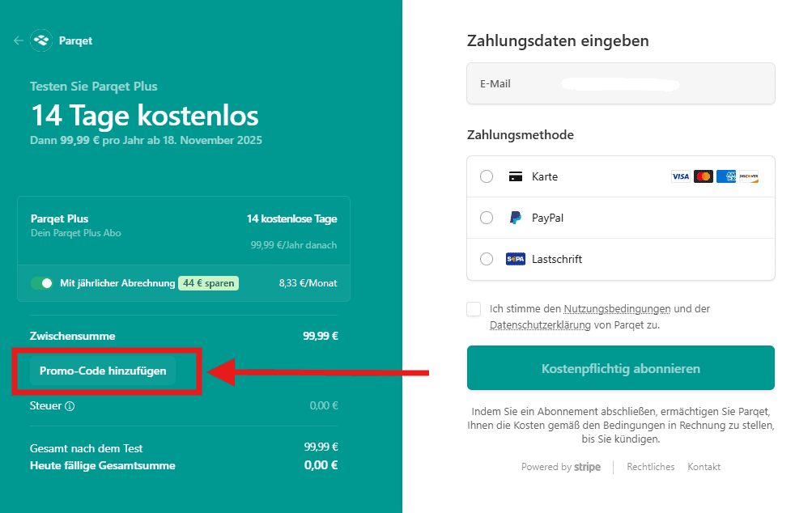
Task: Click the back arrow next to Parqet
Action: pos(19,40)
